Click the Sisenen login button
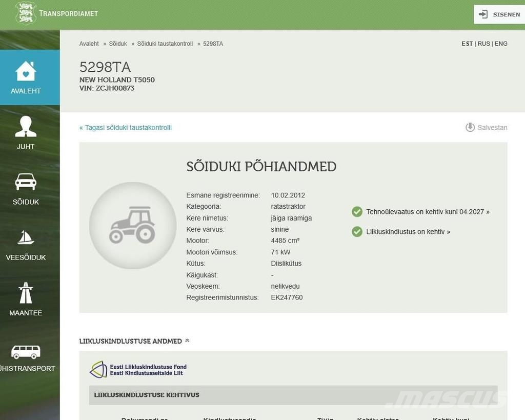The width and height of the screenshot is (525, 420). pos(499,14)
